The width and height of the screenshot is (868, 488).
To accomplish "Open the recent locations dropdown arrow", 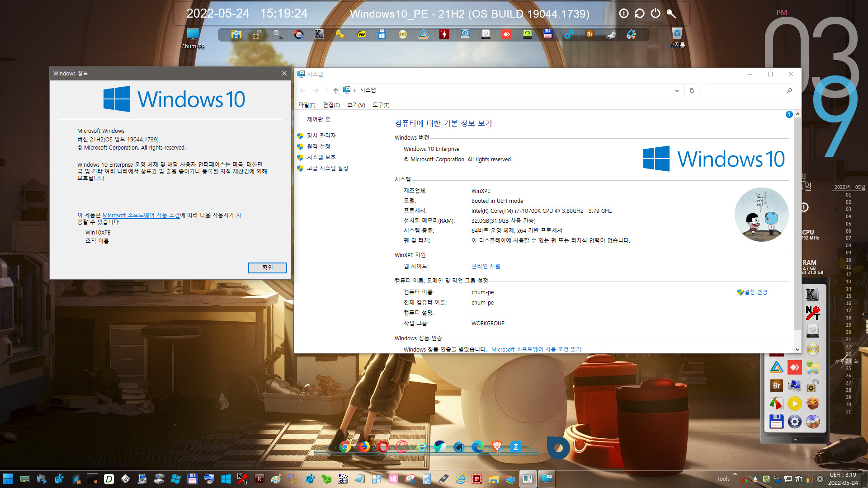I will (326, 90).
